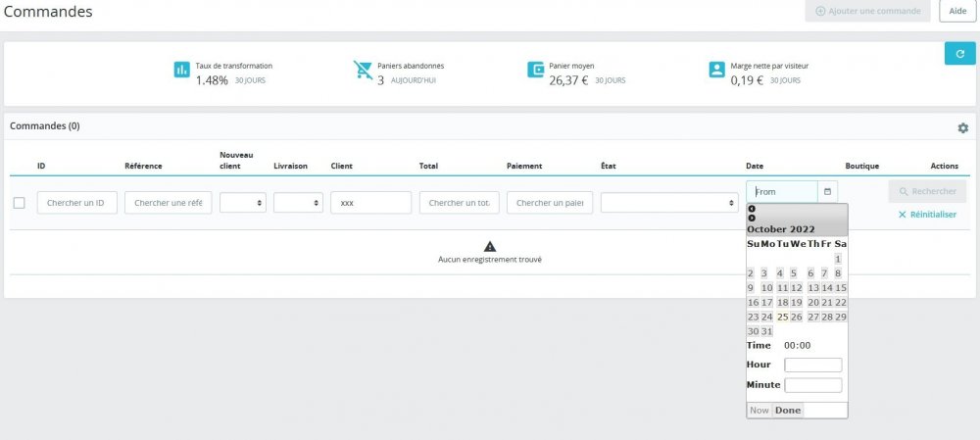Click the warning icon above no records message

[x=490, y=246]
